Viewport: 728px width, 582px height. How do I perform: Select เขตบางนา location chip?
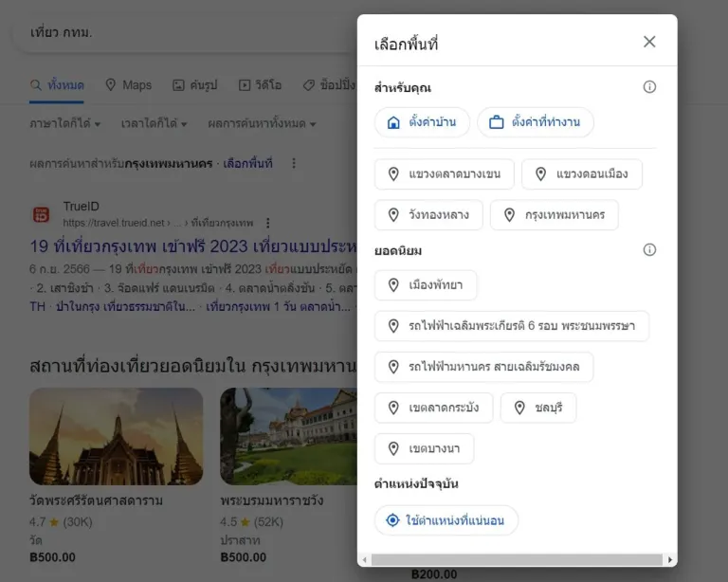coord(425,448)
